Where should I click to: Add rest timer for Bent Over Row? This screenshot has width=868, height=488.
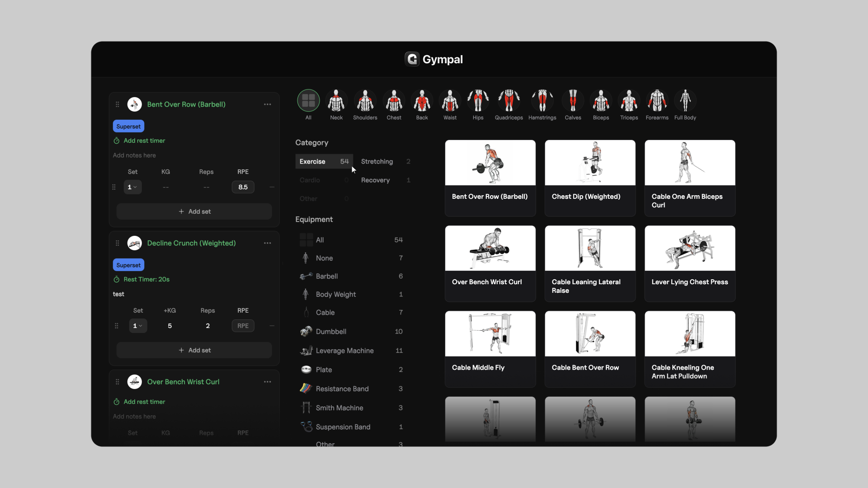tap(139, 141)
